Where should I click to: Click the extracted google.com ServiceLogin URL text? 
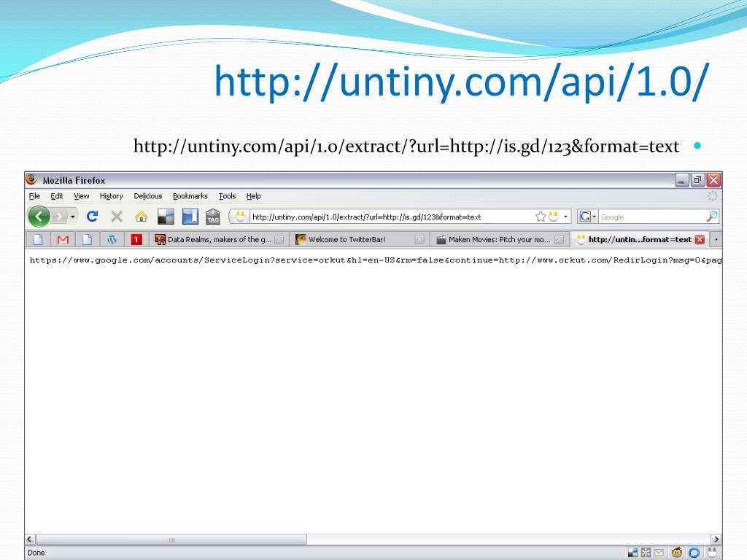click(376, 260)
